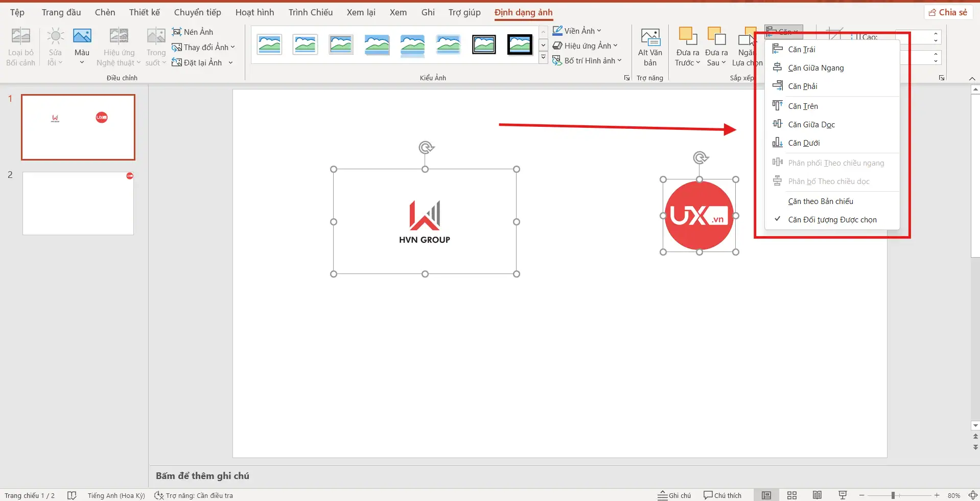Open Chú thích comments in status bar
The height and width of the screenshot is (501, 980).
pyautogui.click(x=722, y=495)
